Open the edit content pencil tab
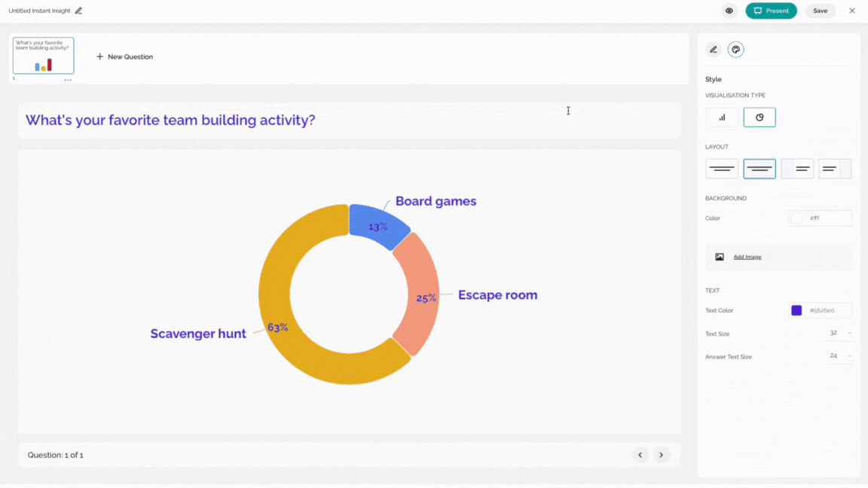The image size is (868, 488). (714, 50)
